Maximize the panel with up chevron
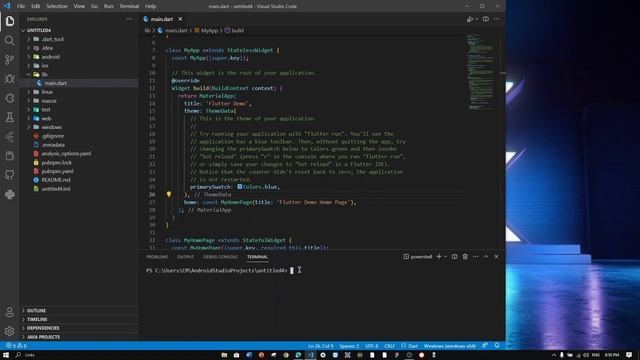This screenshot has width=640, height=360. tap(486, 256)
